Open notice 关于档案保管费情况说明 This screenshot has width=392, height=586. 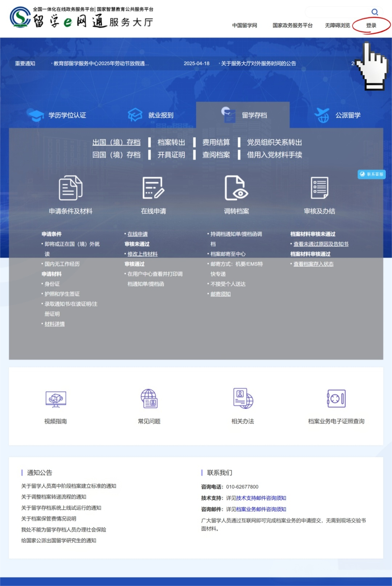tap(49, 519)
